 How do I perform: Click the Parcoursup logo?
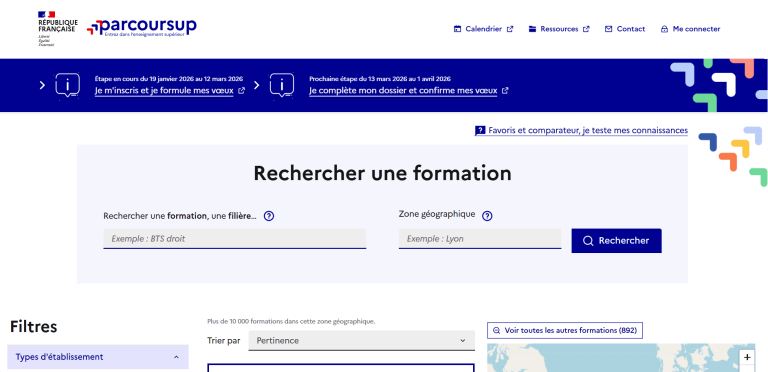(142, 27)
